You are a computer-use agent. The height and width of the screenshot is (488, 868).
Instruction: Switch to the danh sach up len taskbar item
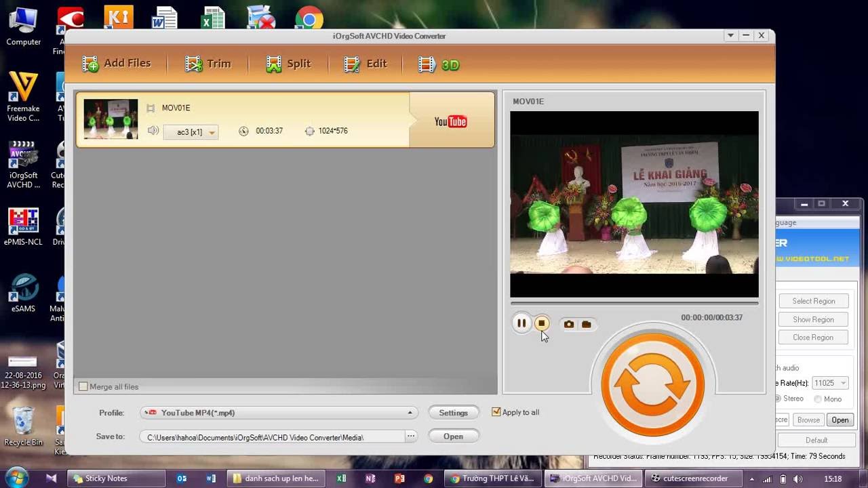pyautogui.click(x=277, y=478)
